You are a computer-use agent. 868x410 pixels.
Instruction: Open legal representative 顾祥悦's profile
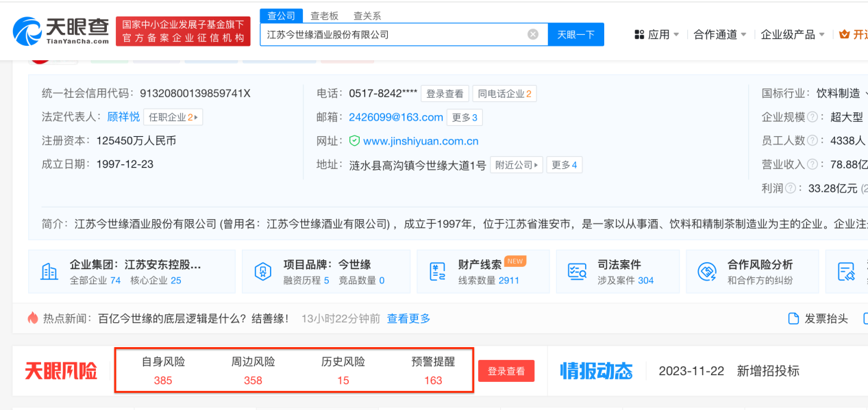(123, 117)
